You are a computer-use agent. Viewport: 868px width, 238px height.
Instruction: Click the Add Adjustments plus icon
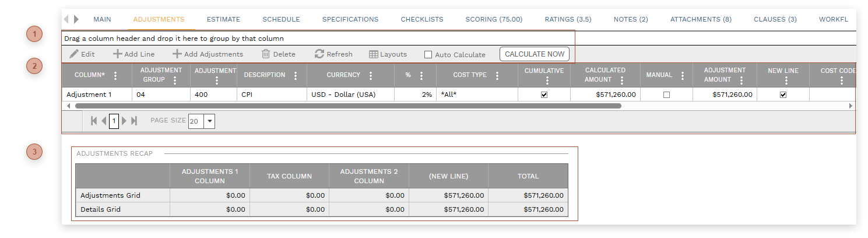pyautogui.click(x=177, y=54)
